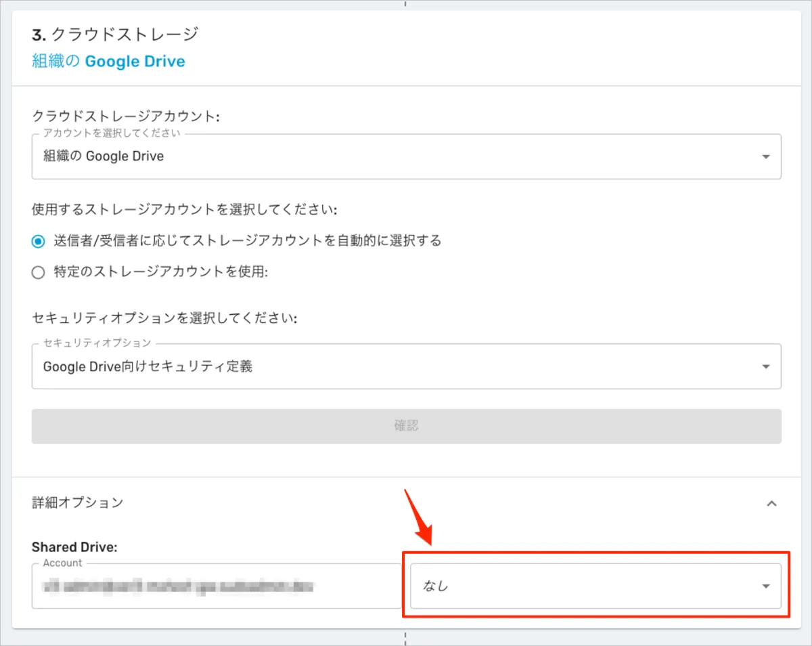Click the セキュリティオプションを選択してください: label

[165, 318]
